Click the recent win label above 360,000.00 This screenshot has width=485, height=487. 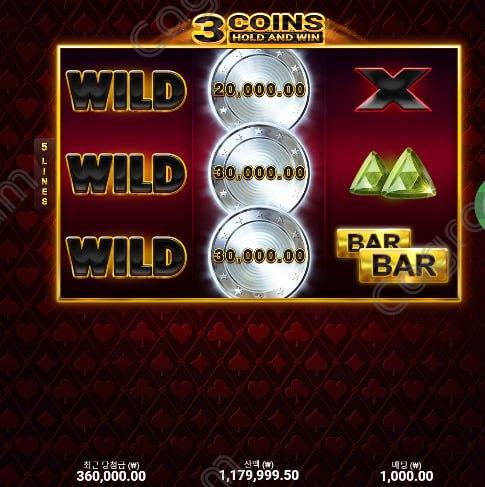click(x=111, y=465)
